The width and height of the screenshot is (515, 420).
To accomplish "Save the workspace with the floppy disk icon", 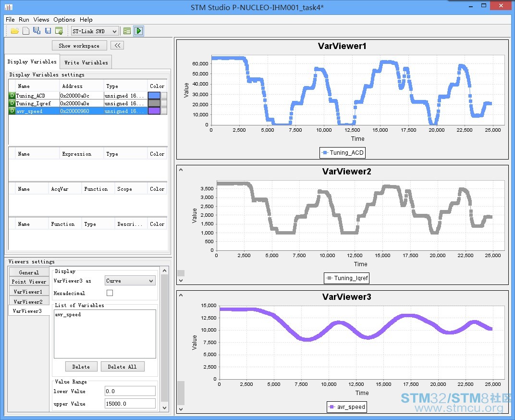I will point(48,31).
